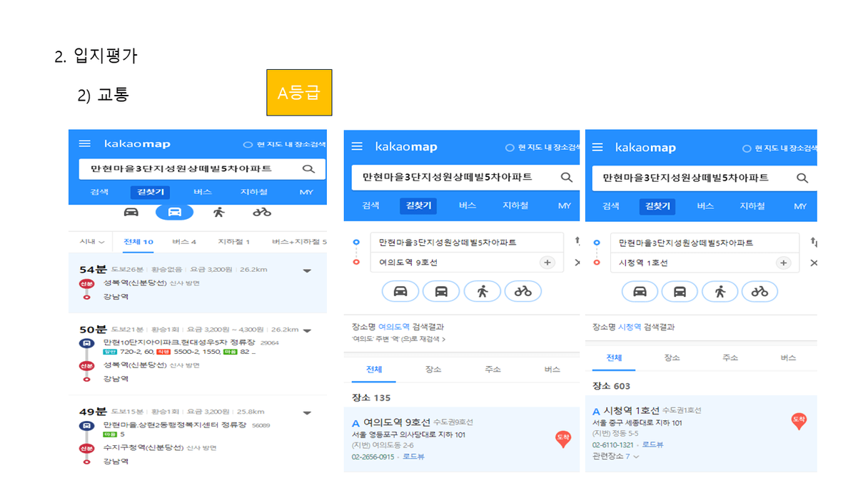Click kakaomap logo in the 시청역 panel
The height and width of the screenshot is (488, 868).
tap(645, 148)
